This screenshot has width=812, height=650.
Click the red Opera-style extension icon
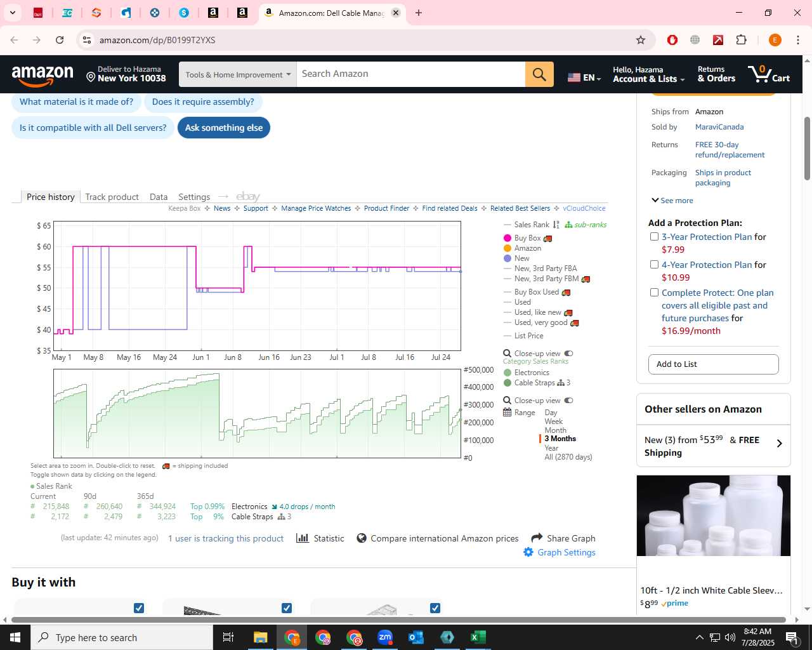pos(672,40)
